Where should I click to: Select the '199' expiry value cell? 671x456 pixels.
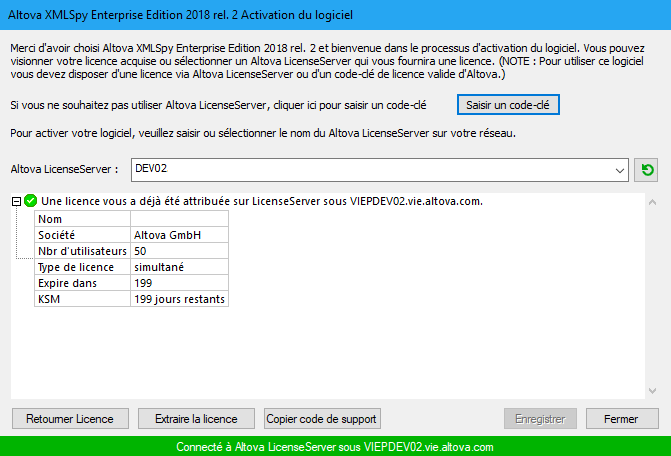point(179,283)
